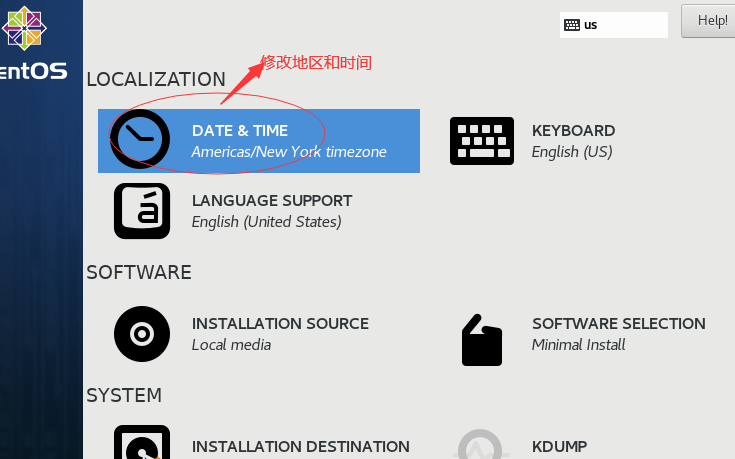Click English (United States) text
The height and width of the screenshot is (459, 735).
266,222
